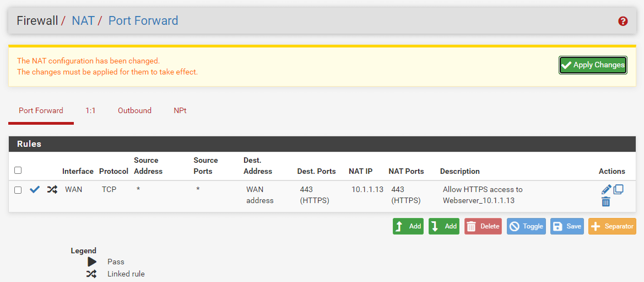Click the TCP protocol cell
Screen dimensions: 644x282
point(109,189)
